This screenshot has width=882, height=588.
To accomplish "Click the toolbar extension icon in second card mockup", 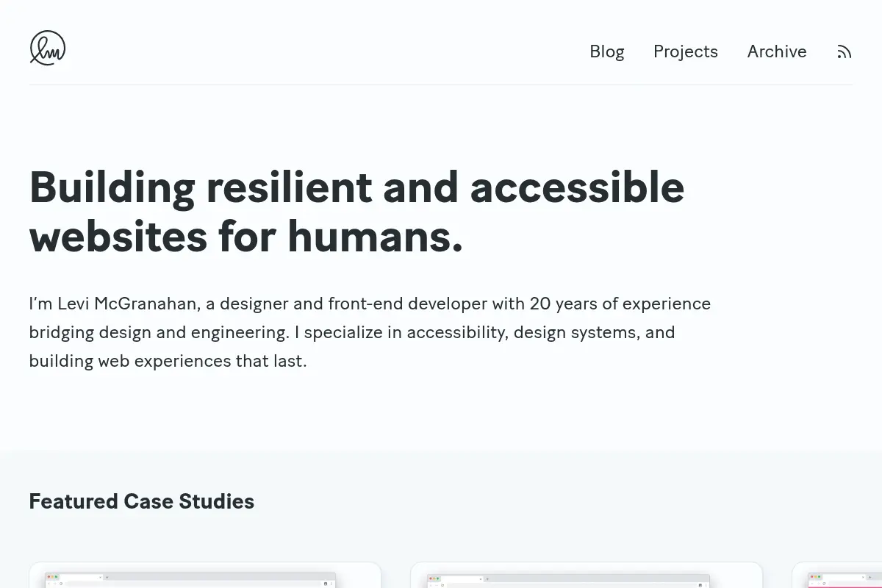I will coord(700,585).
